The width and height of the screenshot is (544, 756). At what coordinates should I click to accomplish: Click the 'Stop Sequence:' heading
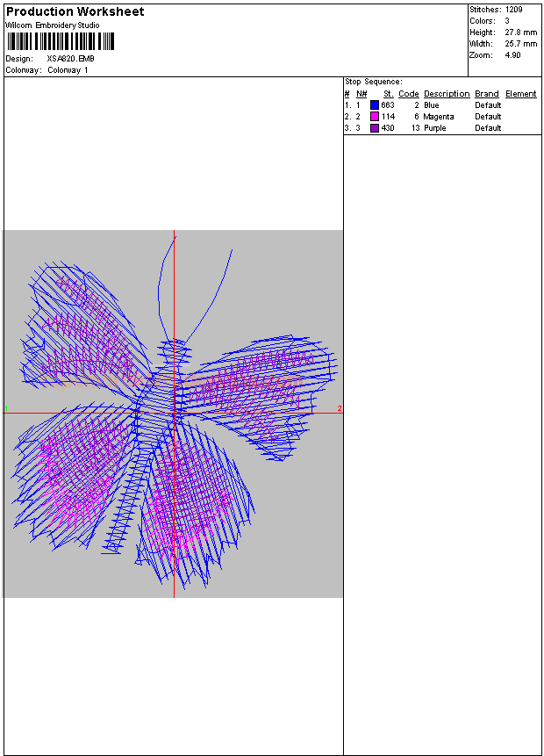374,82
